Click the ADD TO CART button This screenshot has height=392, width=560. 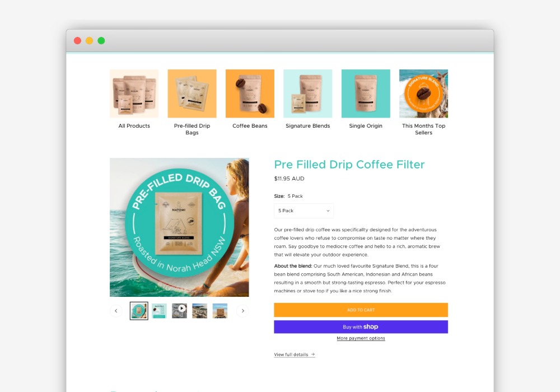361,310
